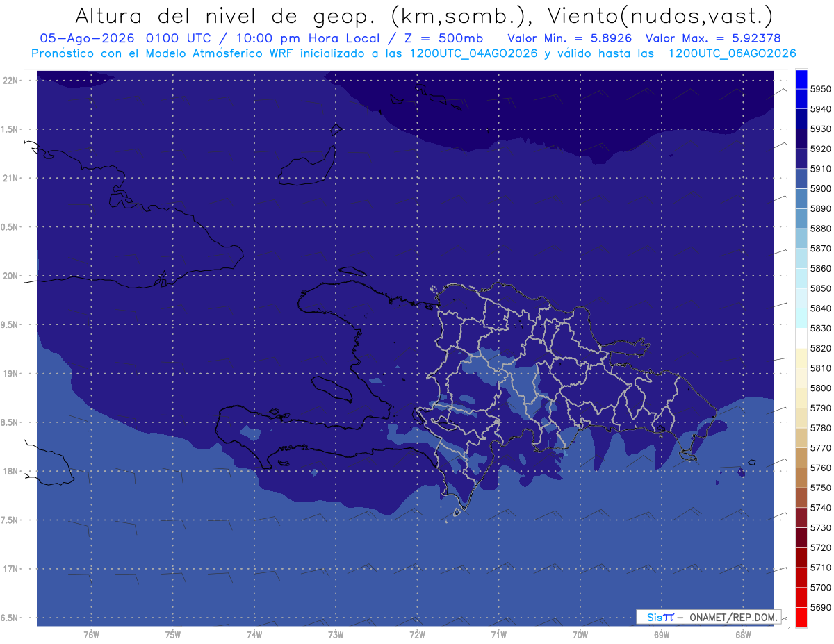Click the 69W longitude label
834x644 pixels.
(661, 634)
